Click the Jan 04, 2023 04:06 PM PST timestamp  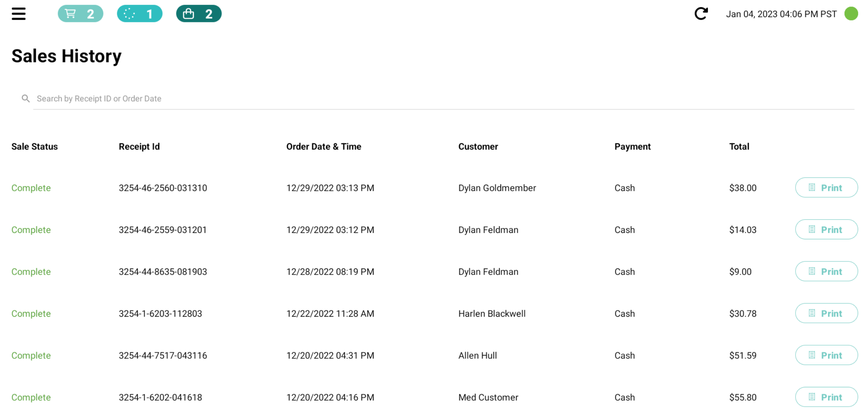point(781,14)
